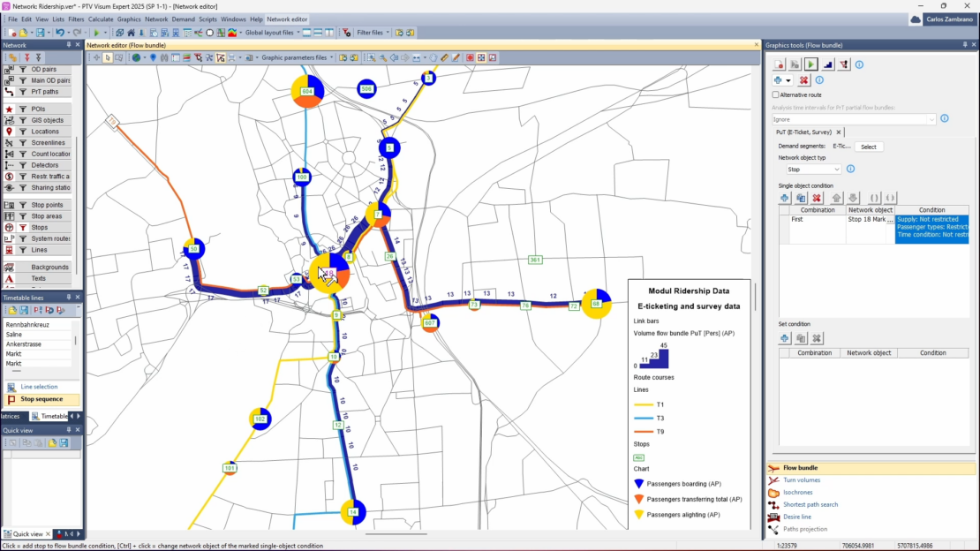Click the previous view left arrow icon

(394, 57)
